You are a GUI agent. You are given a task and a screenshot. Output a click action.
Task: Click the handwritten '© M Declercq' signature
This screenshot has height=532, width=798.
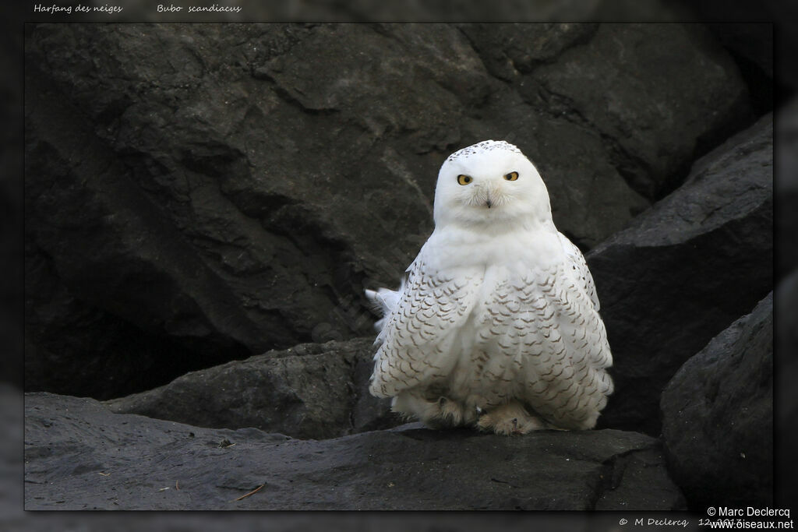click(653, 523)
